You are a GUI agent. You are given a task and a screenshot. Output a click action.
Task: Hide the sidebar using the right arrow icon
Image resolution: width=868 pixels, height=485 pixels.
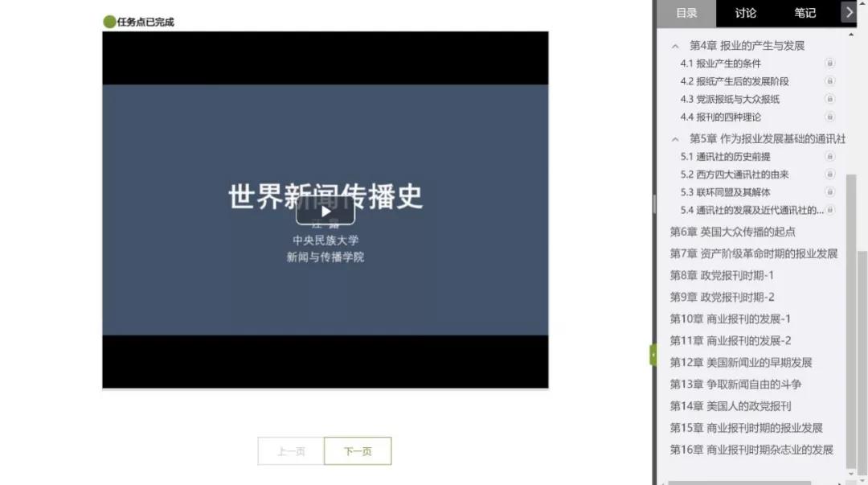point(850,12)
